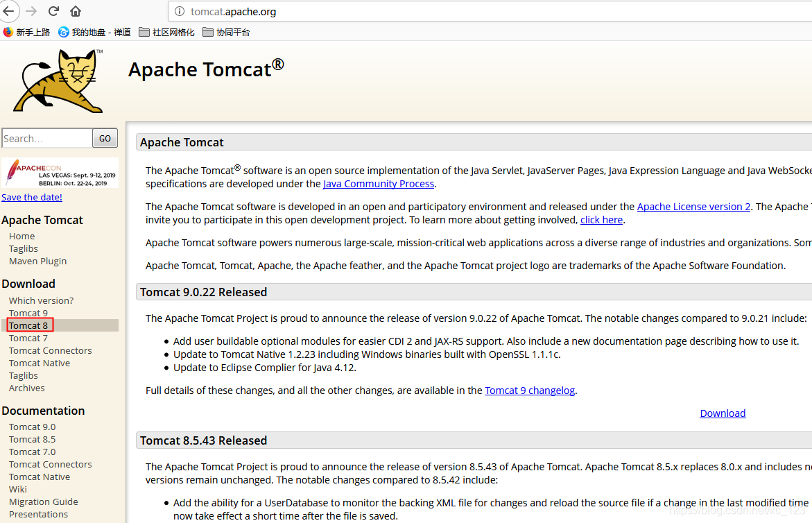Click the 'Update to Tomcat Native 1.2.23' bullet
The width and height of the screenshot is (812, 523).
(367, 354)
